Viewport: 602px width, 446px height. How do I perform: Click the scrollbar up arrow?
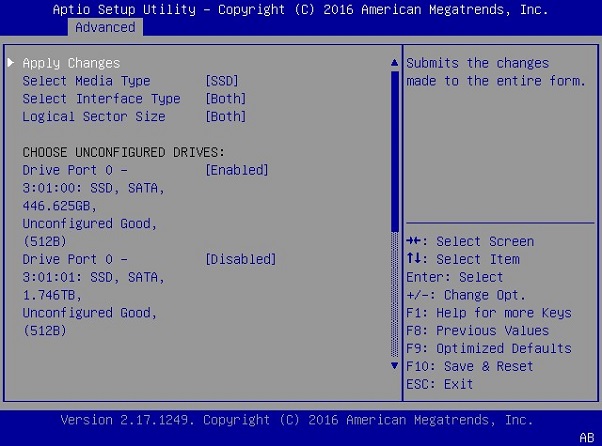pyautogui.click(x=394, y=64)
